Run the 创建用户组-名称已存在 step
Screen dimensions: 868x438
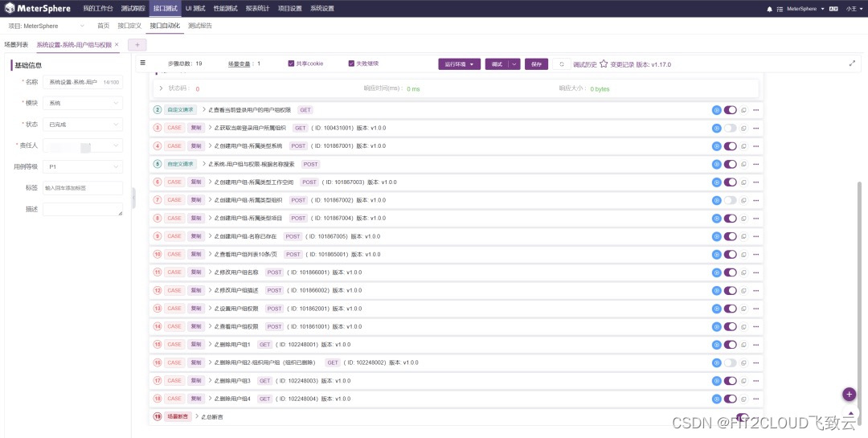716,236
